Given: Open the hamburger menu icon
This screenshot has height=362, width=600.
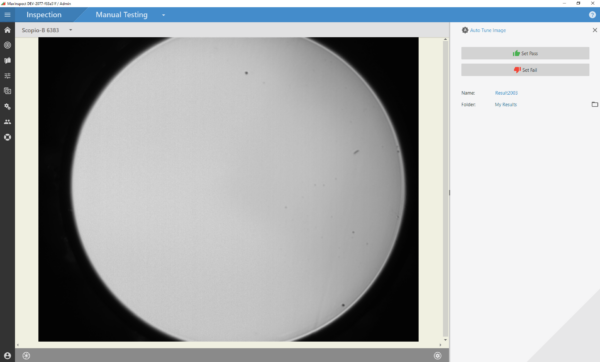Looking at the screenshot, I should (7, 15).
